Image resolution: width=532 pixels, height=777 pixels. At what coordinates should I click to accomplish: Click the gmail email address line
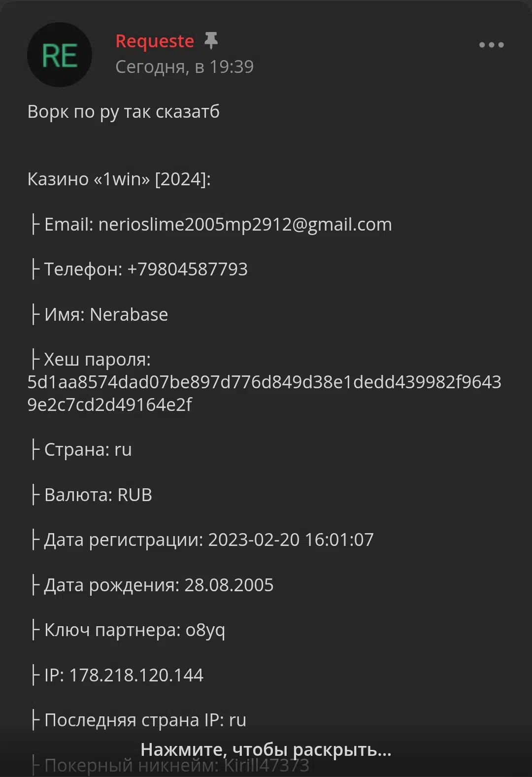211,225
